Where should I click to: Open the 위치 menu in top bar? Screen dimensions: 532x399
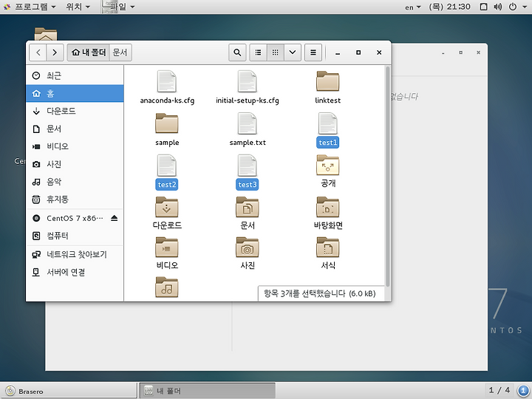point(78,7)
